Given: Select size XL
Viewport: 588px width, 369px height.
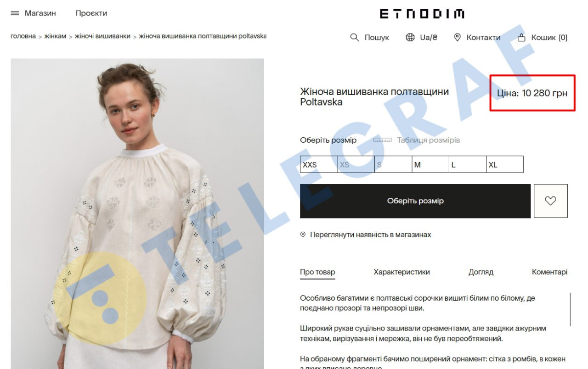Looking at the screenshot, I should [x=505, y=164].
